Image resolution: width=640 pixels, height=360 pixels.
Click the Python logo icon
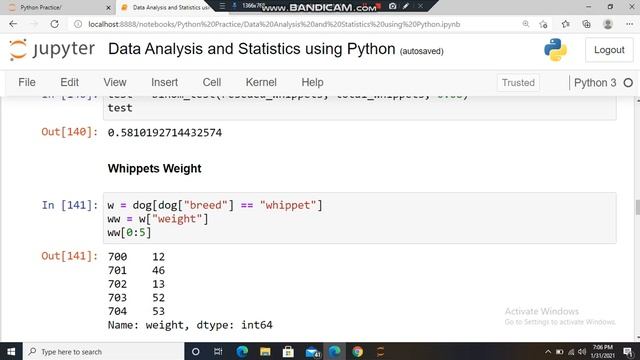[x=555, y=50]
